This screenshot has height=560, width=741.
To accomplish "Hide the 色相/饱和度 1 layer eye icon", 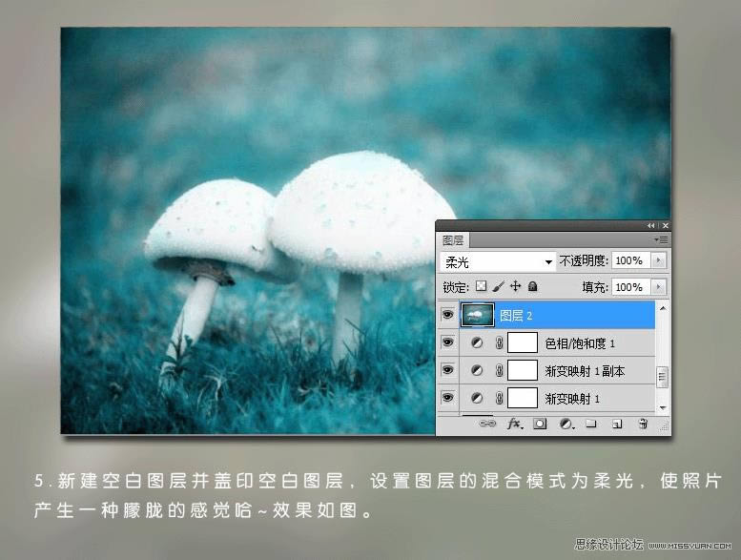I will click(447, 342).
